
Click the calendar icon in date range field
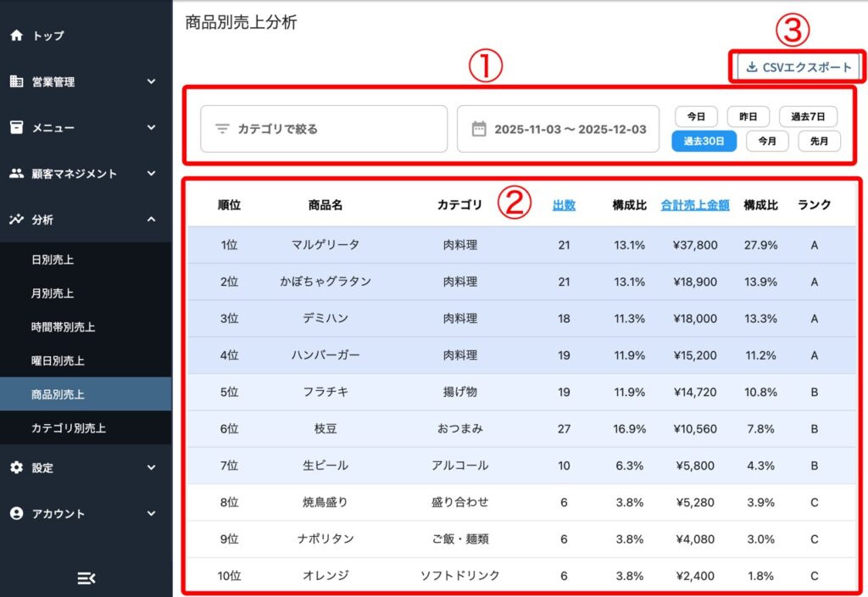click(x=479, y=129)
